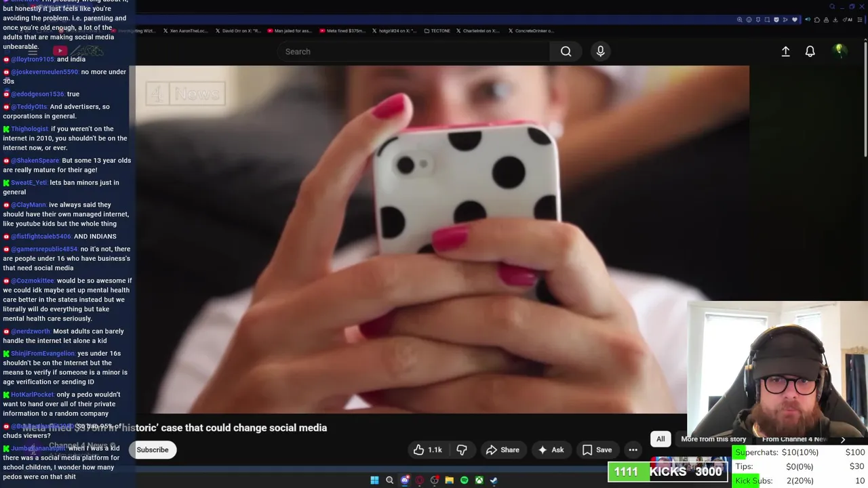
Task: Click the KICKS 1111/3000 goal bar
Action: click(667, 472)
